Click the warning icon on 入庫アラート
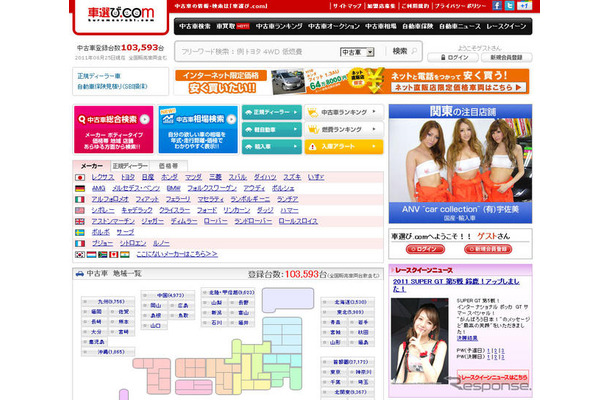 313,147
